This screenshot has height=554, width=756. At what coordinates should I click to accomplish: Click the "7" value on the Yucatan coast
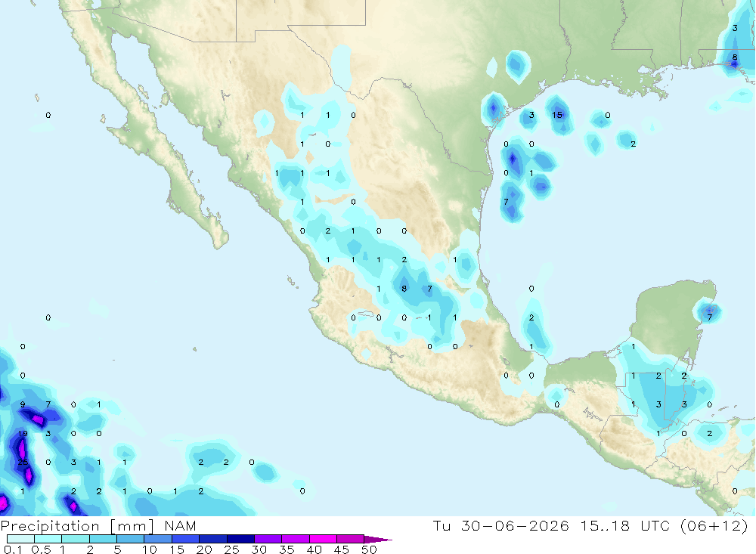710,317
